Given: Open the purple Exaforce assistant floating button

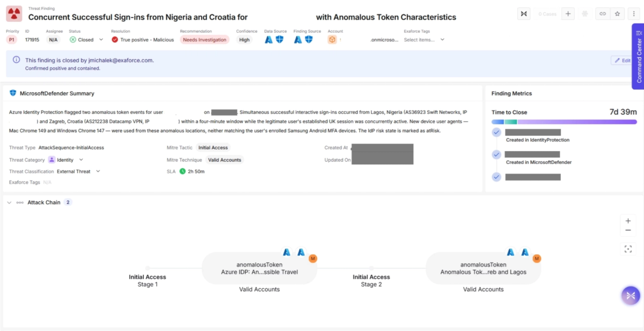Looking at the screenshot, I should (631, 296).
